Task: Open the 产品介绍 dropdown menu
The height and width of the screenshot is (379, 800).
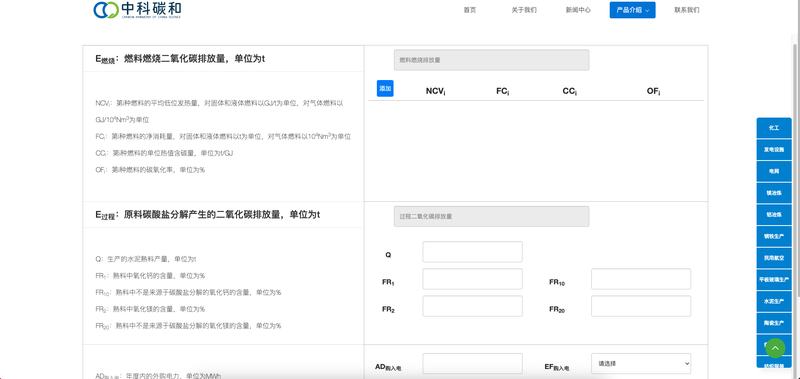Action: click(632, 10)
